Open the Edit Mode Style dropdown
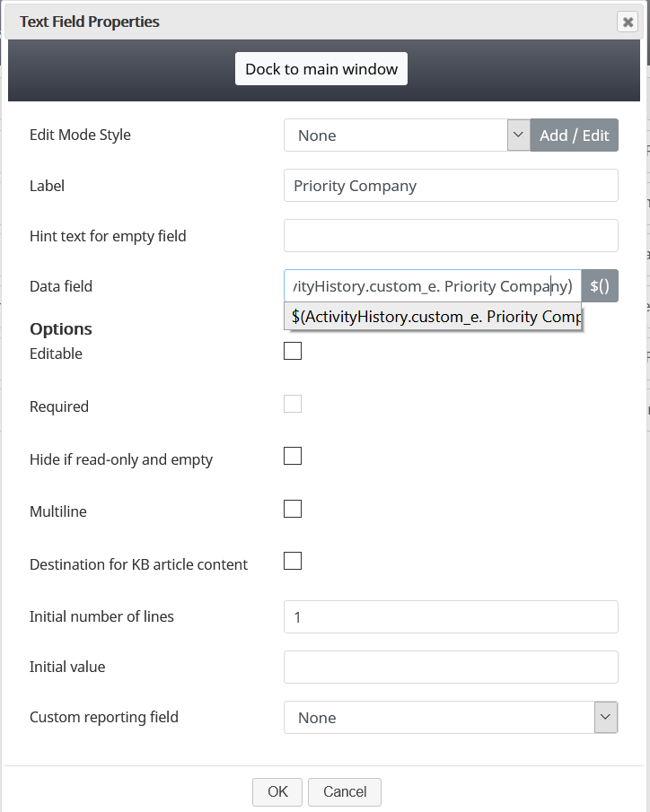Screen dimensions: 650x812 407,135
